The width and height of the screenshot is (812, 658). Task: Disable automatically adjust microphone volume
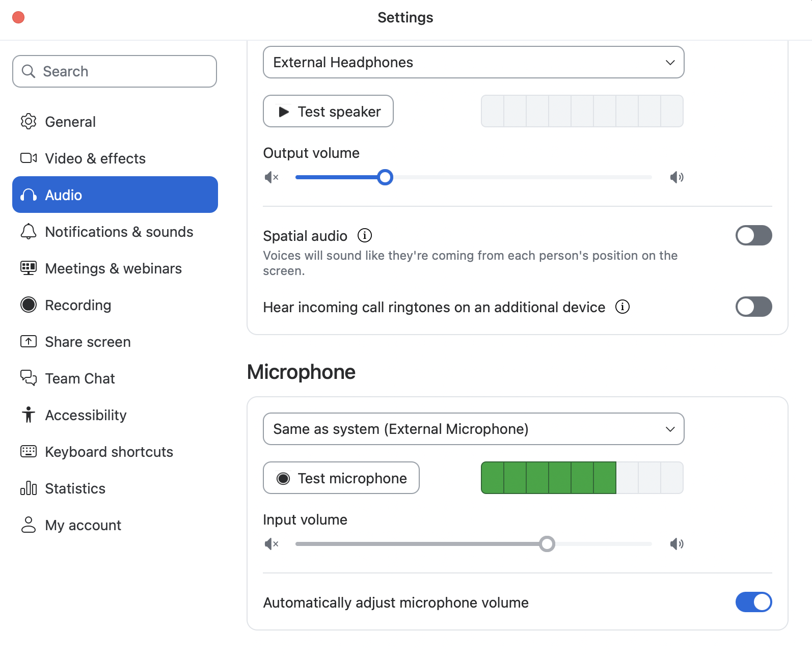click(753, 602)
